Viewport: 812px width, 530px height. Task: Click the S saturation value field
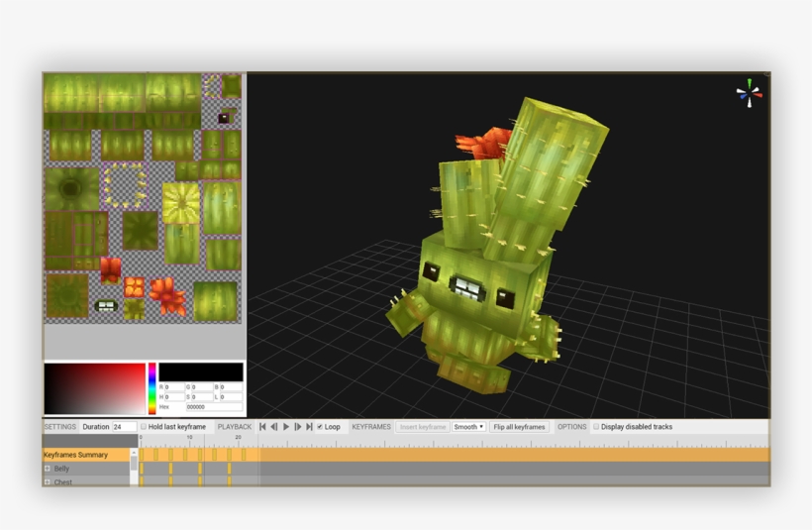click(x=202, y=397)
